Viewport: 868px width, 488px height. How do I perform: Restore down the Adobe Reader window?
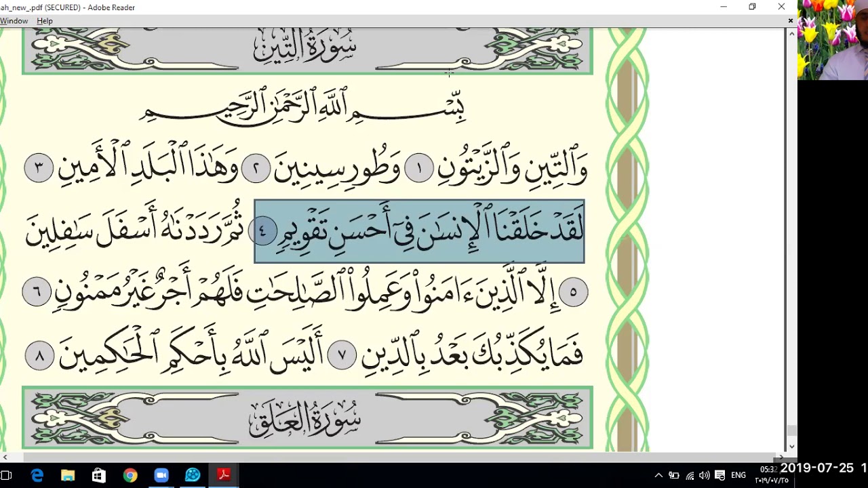coord(752,7)
